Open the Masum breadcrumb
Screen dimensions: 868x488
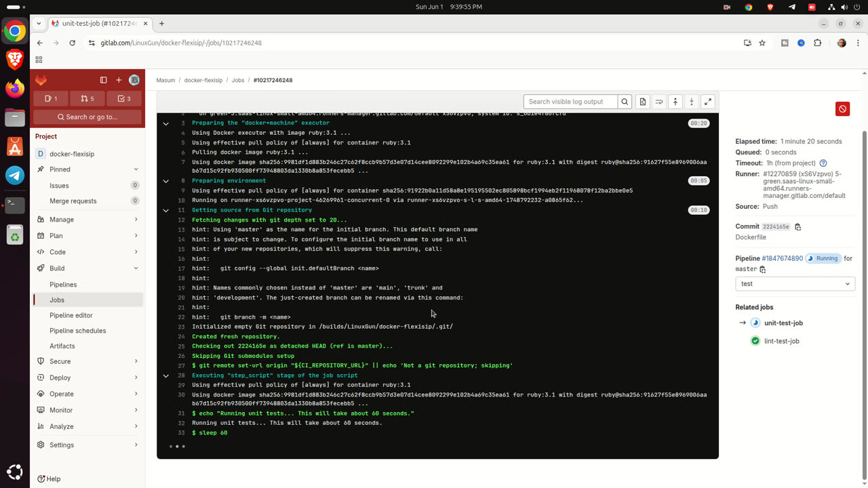coord(165,80)
